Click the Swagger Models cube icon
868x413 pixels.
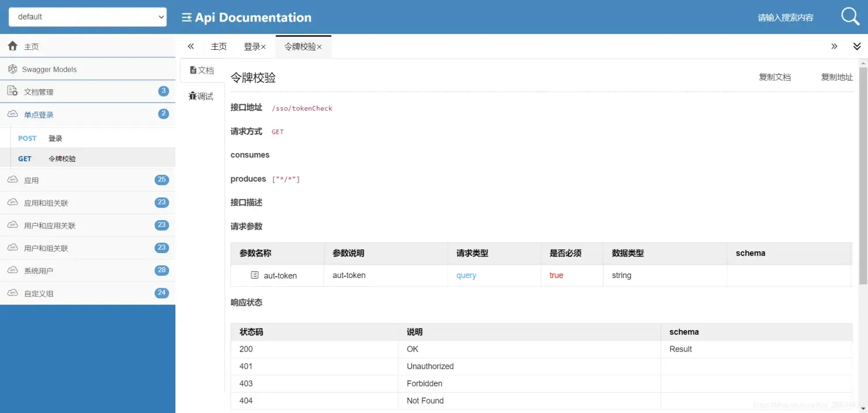pos(13,69)
